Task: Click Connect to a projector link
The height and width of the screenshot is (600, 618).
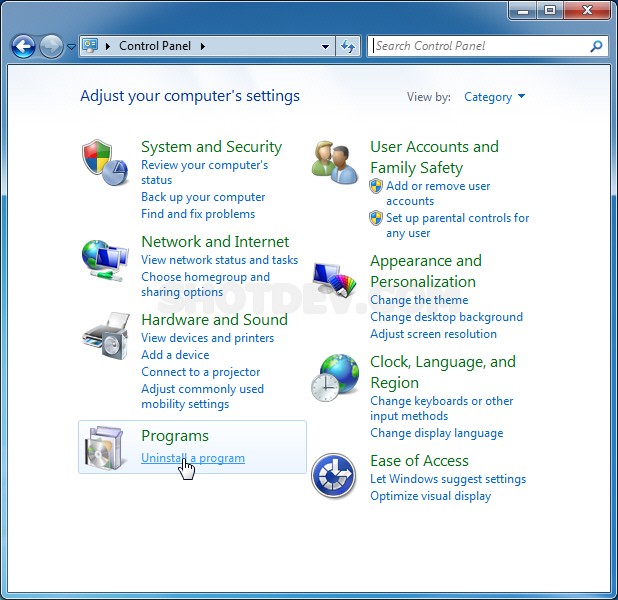Action: [201, 372]
